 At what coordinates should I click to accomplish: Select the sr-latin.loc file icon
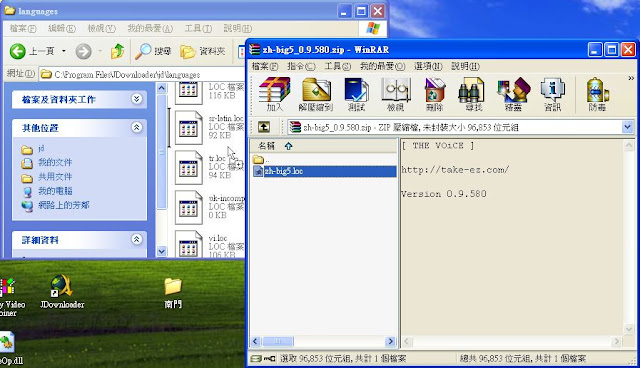189,127
